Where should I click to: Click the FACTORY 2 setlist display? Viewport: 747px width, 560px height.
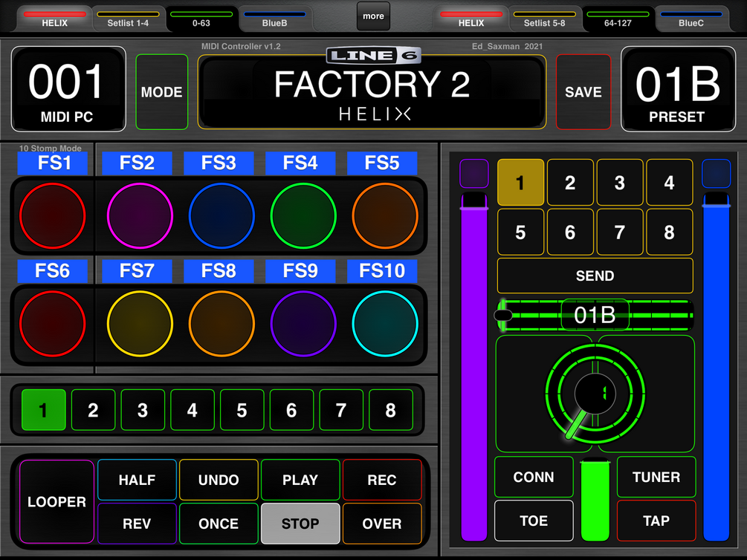[372, 92]
